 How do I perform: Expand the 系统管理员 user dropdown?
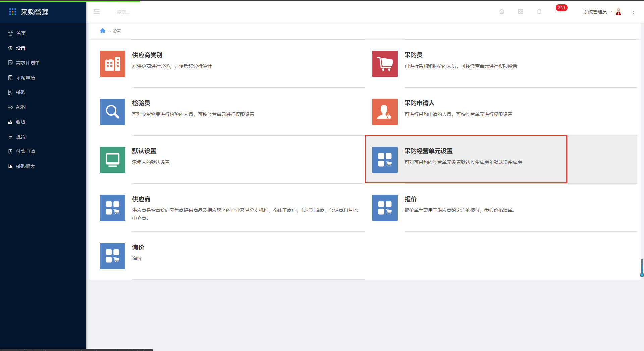coord(598,12)
